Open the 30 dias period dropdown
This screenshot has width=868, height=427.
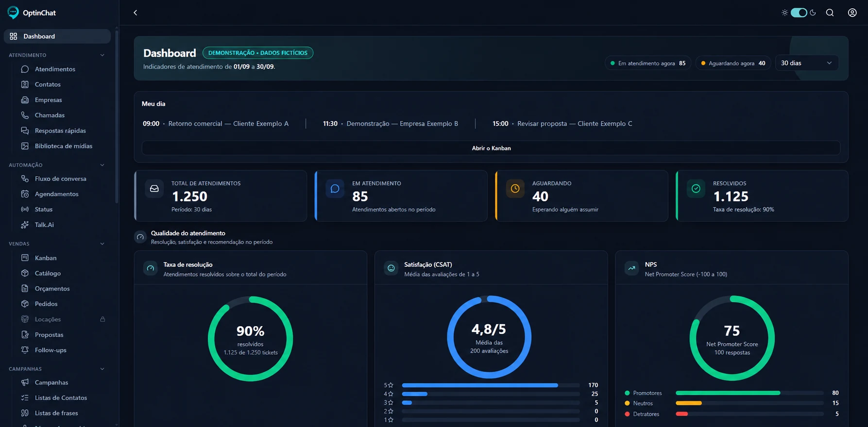coord(806,63)
